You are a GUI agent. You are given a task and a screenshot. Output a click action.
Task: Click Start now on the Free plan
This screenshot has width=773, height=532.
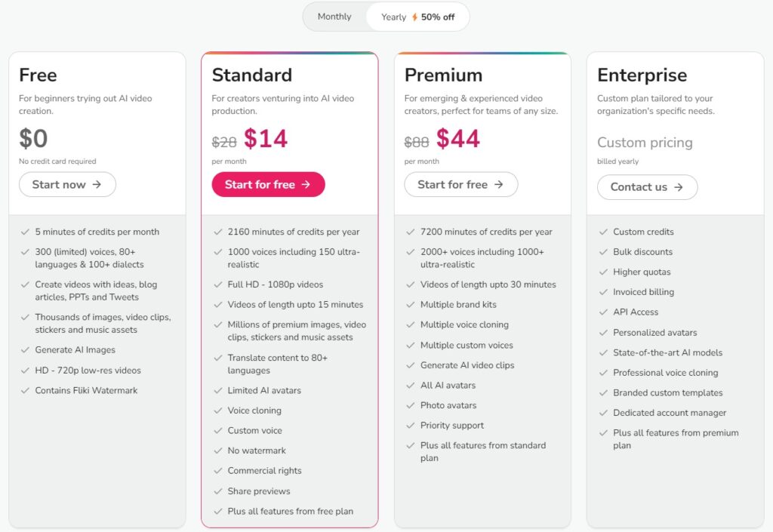(x=67, y=184)
